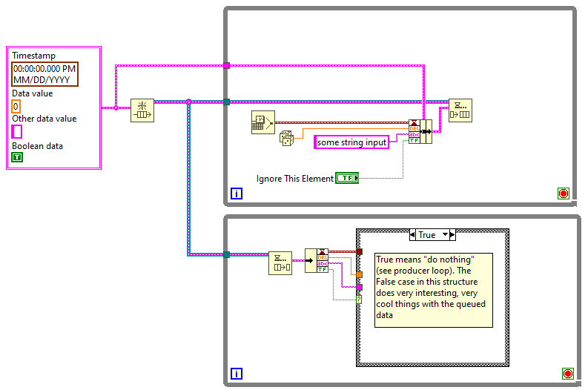Click the queue reference tunnel on consumer loop
Viewport: 588px width, 390px height.
pyautogui.click(x=226, y=254)
